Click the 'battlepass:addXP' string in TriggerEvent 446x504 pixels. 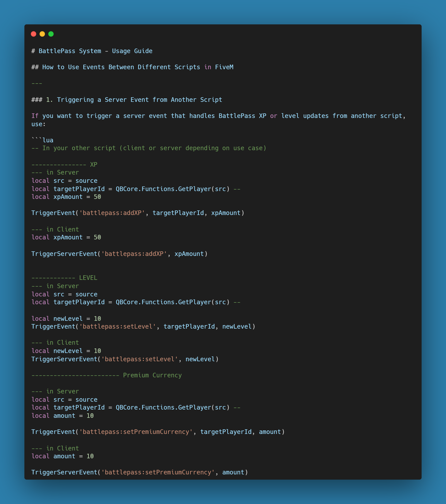pyautogui.click(x=112, y=213)
